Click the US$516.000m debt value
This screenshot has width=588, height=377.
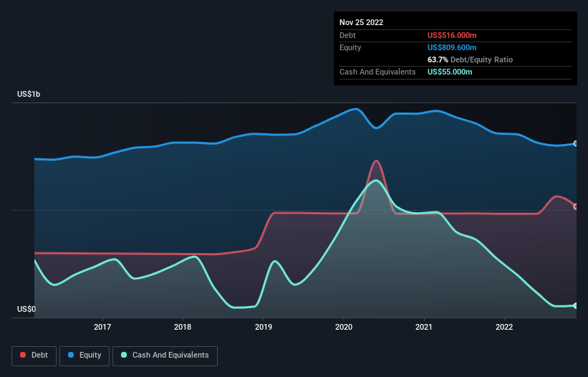(x=452, y=35)
